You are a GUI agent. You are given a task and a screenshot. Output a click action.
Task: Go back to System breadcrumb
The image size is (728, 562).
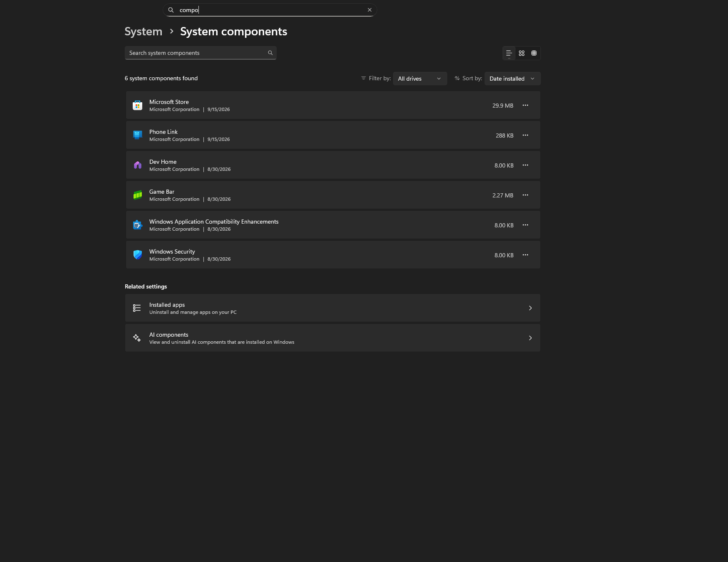[144, 32]
